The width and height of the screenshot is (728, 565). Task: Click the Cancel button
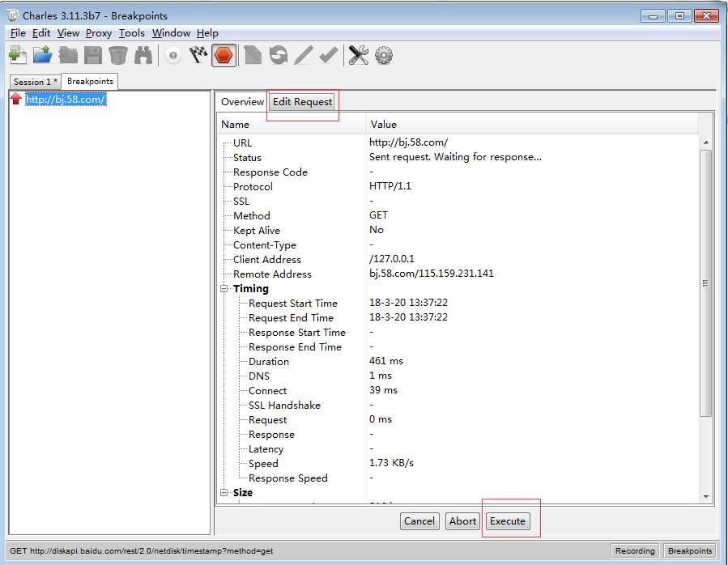pyautogui.click(x=419, y=521)
